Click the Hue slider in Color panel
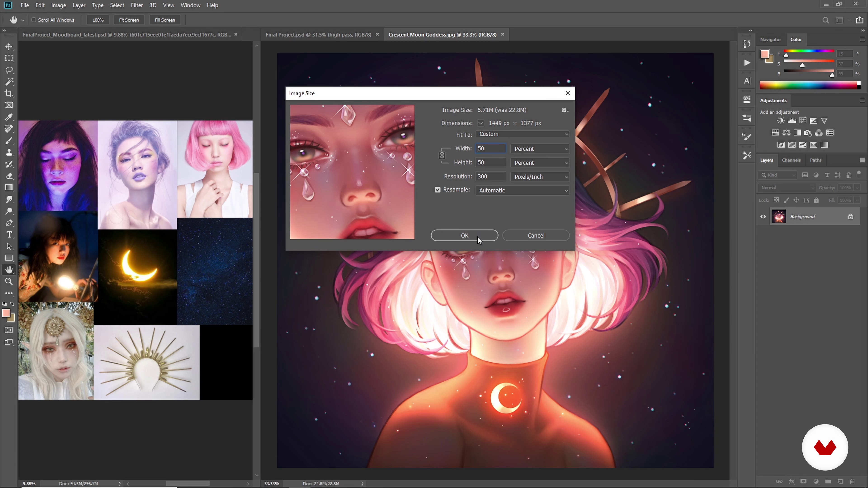The image size is (868, 488). 809,51
